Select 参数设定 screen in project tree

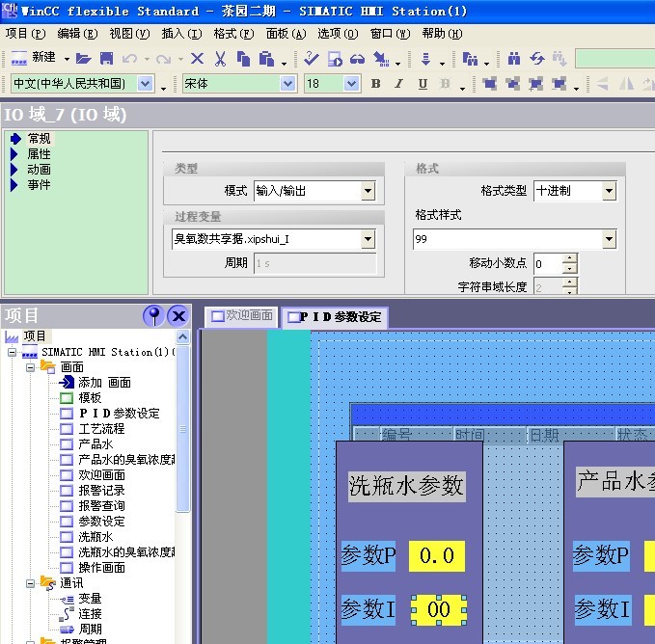pos(101,522)
